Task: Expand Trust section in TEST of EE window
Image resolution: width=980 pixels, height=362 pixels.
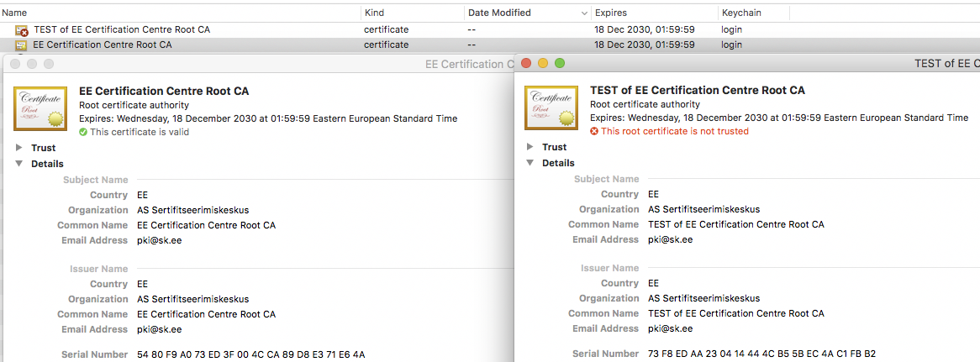Action: tap(530, 147)
